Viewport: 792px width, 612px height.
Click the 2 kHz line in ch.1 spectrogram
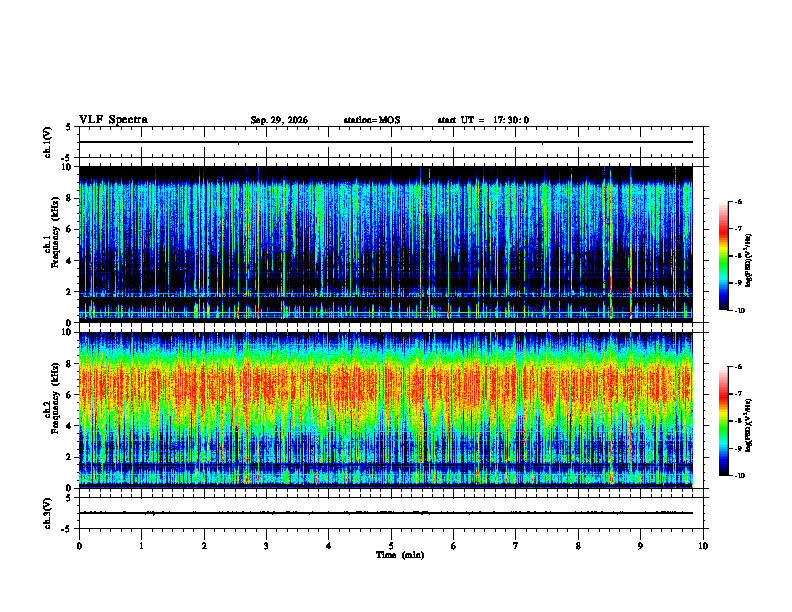pyautogui.click(x=386, y=294)
